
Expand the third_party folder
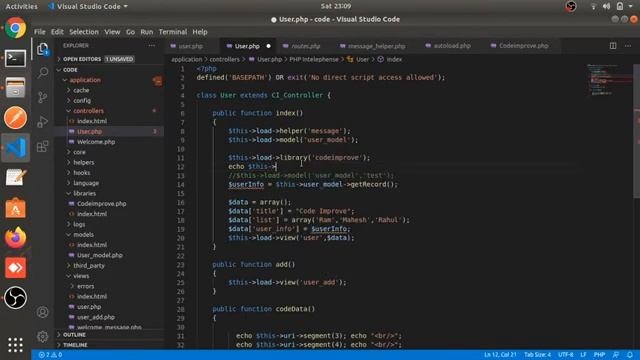[89, 266]
